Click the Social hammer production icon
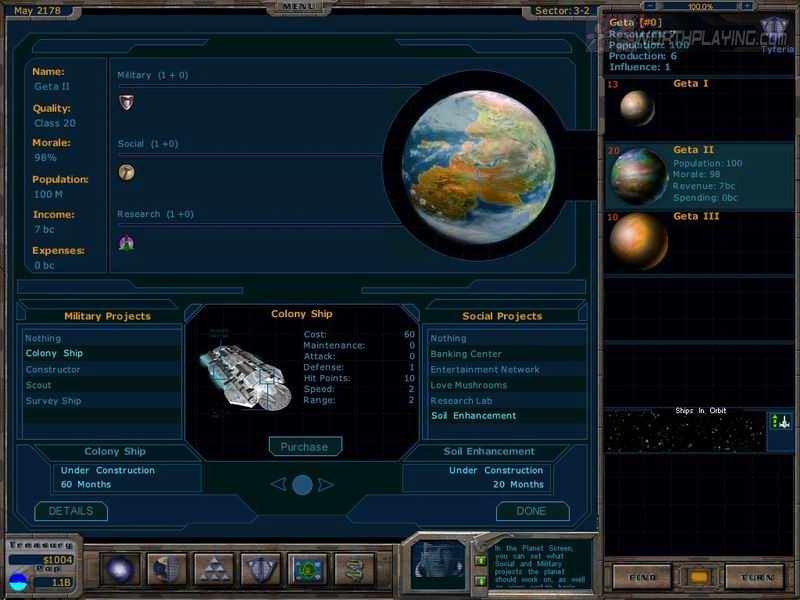This screenshot has width=800, height=600. (126, 172)
